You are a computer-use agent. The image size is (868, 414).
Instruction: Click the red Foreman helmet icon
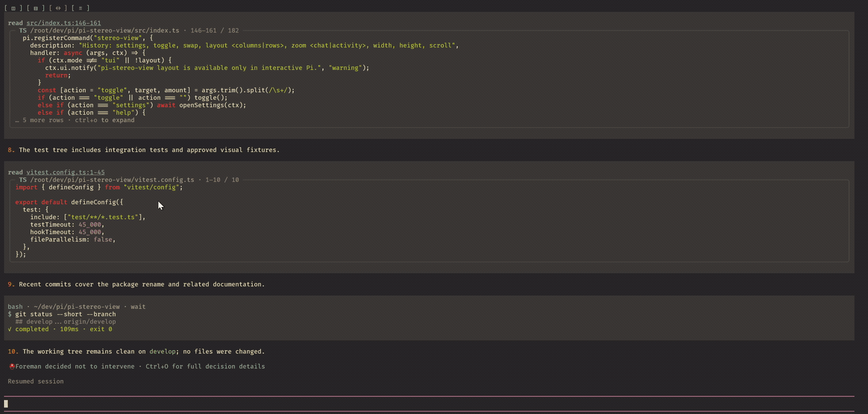(12, 366)
